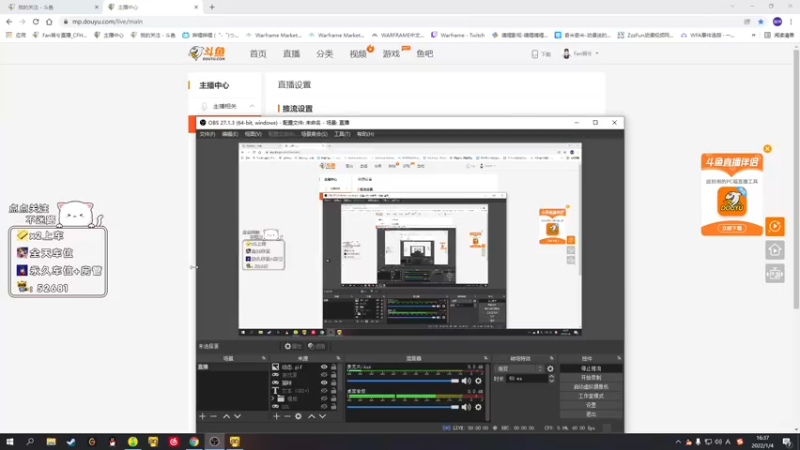
Task: Mute the desktop audio speaker icon
Action: click(466, 407)
